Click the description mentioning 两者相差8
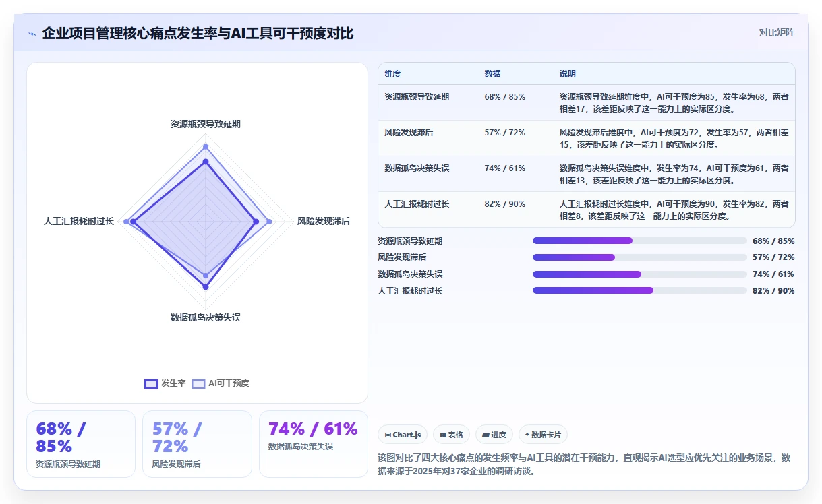This screenshot has width=822, height=504. pos(674,210)
